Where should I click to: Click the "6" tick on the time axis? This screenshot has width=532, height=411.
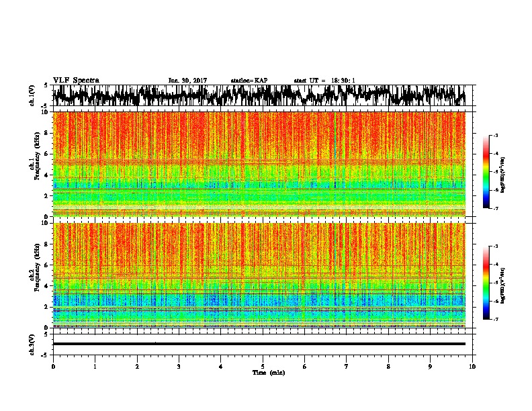pyautogui.click(x=305, y=367)
